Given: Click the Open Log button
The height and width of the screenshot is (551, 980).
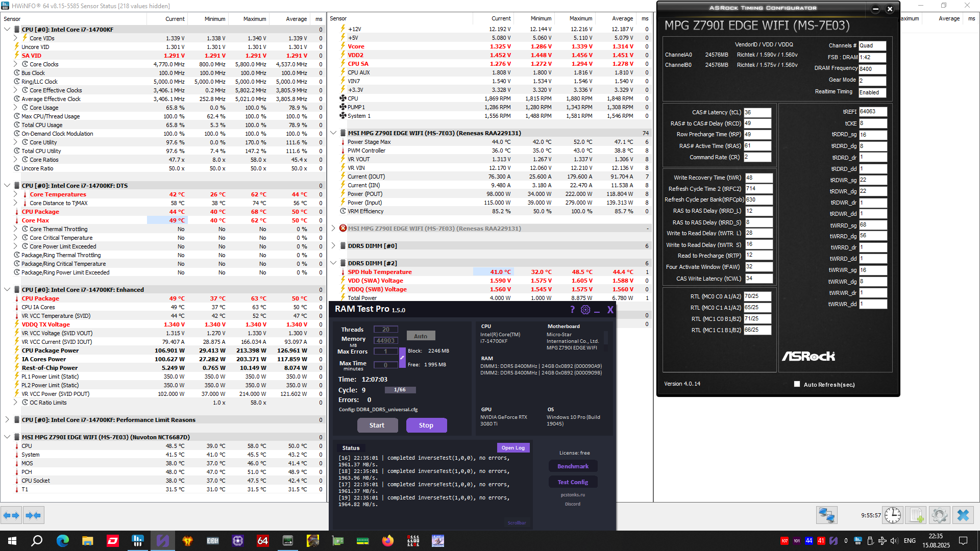Looking at the screenshot, I should 513,447.
